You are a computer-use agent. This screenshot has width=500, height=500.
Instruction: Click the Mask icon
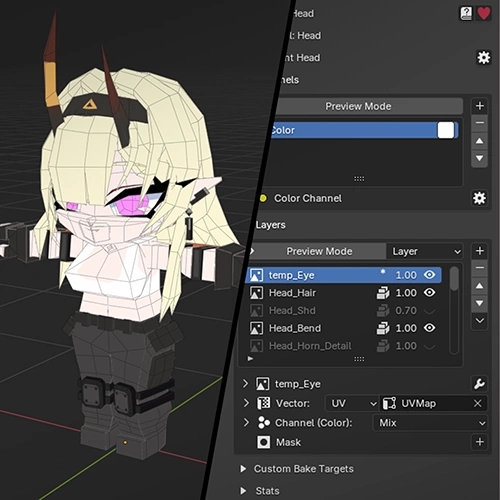tap(263, 442)
